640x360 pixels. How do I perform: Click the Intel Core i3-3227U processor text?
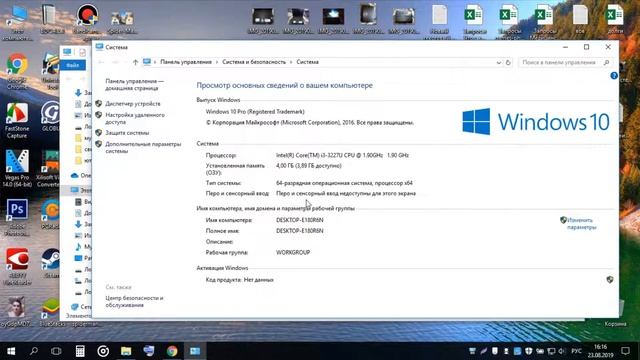tap(342, 155)
